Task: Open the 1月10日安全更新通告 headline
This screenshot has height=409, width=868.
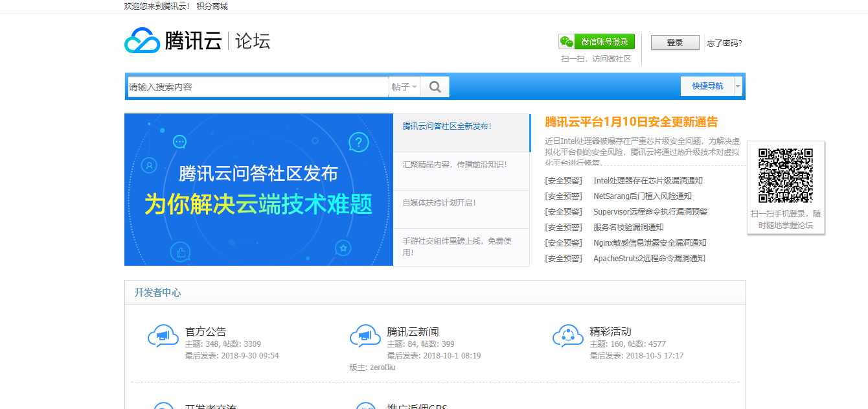Action: point(631,122)
